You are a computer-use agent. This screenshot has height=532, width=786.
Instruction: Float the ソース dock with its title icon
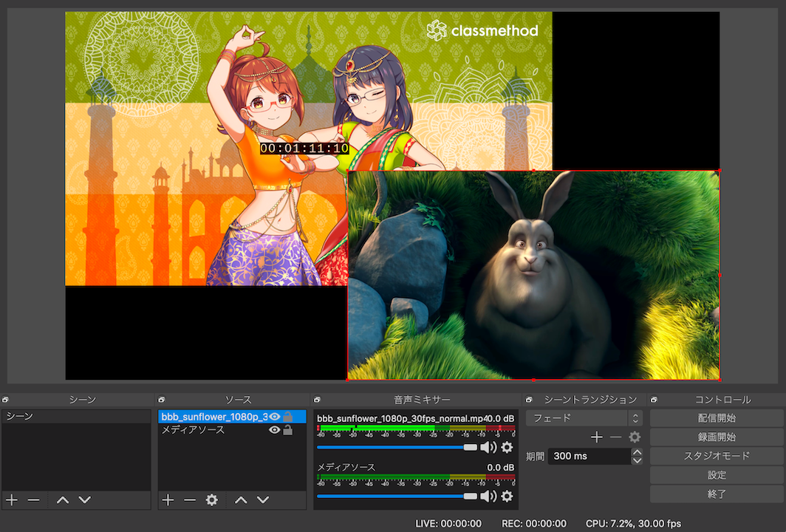coord(161,400)
